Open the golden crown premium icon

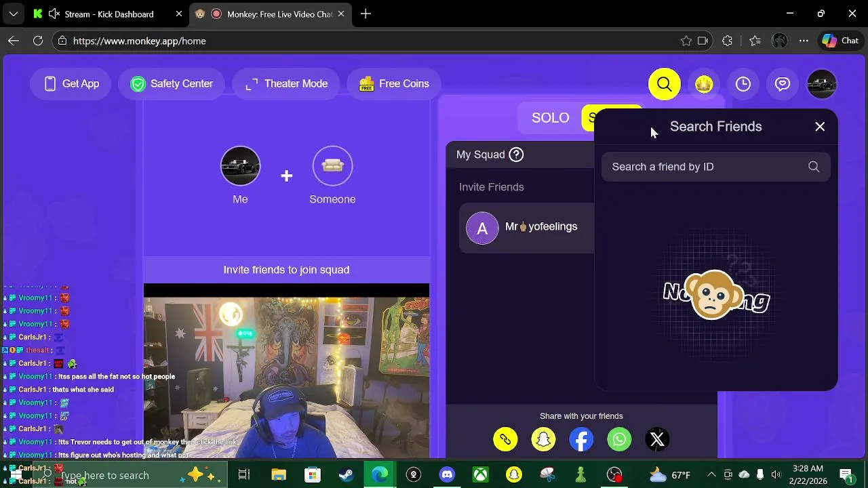click(x=704, y=84)
